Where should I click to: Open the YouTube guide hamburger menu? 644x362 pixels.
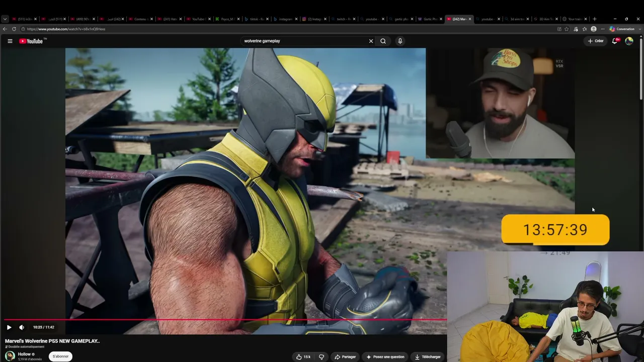(10, 41)
